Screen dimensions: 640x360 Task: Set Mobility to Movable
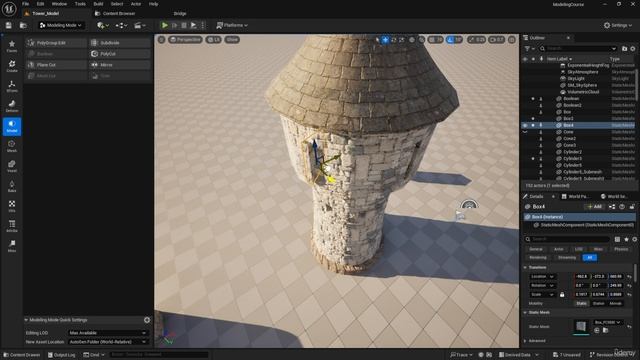pos(615,303)
